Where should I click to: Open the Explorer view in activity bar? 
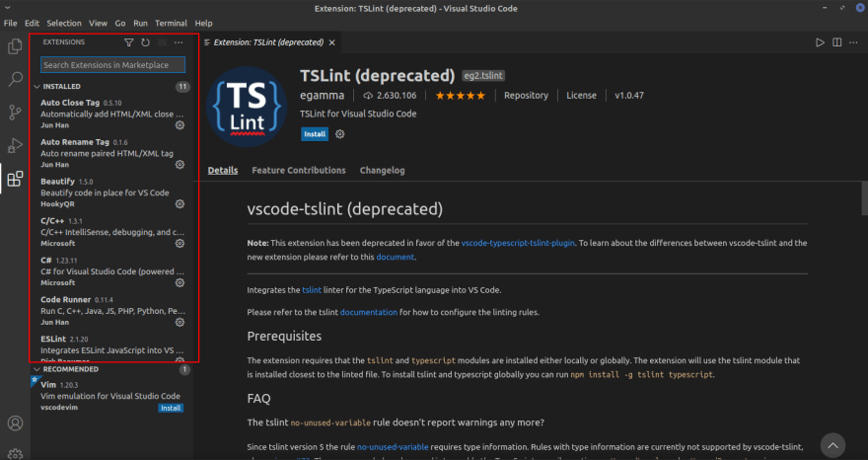tap(15, 46)
